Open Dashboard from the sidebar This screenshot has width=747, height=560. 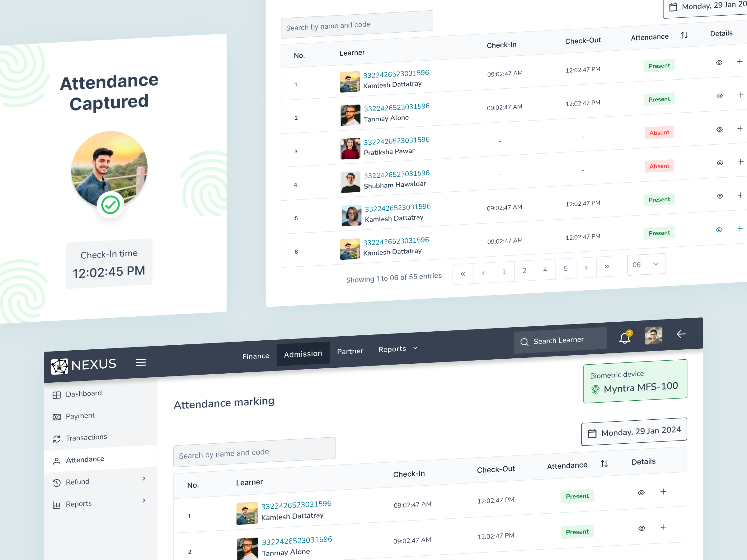[x=84, y=393]
